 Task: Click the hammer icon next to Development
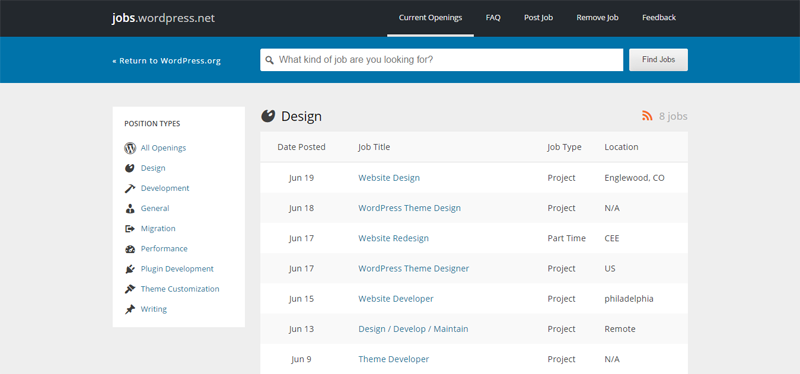click(x=130, y=188)
